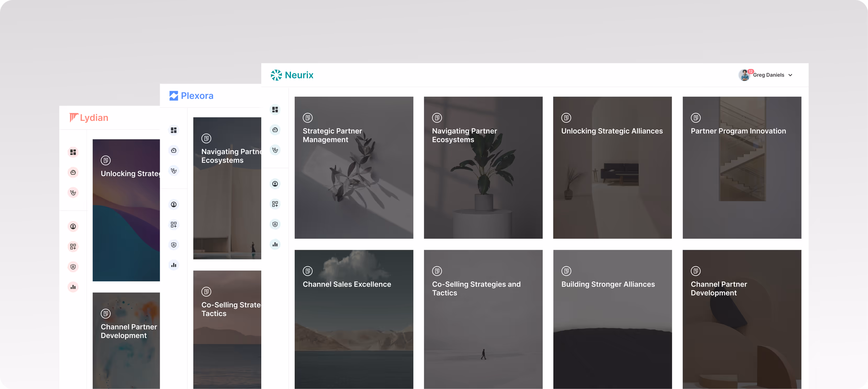Click the Lydian logo
The height and width of the screenshot is (389, 868).
(89, 118)
